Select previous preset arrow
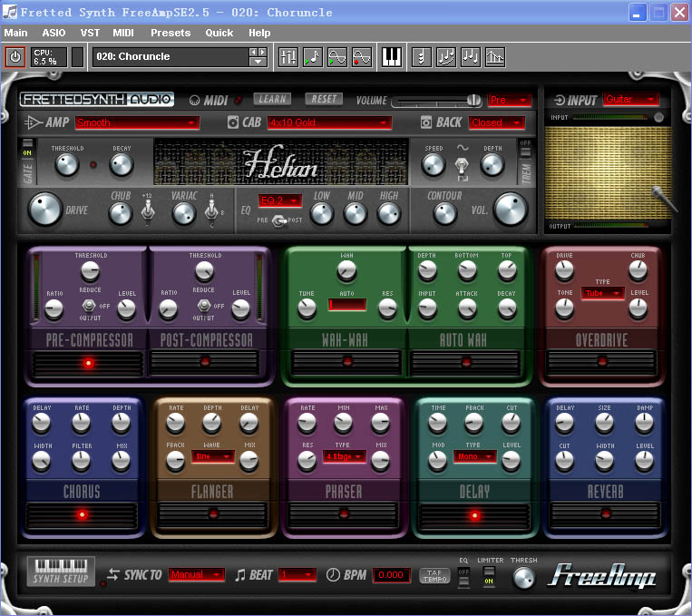The width and height of the screenshot is (692, 616). [x=253, y=52]
